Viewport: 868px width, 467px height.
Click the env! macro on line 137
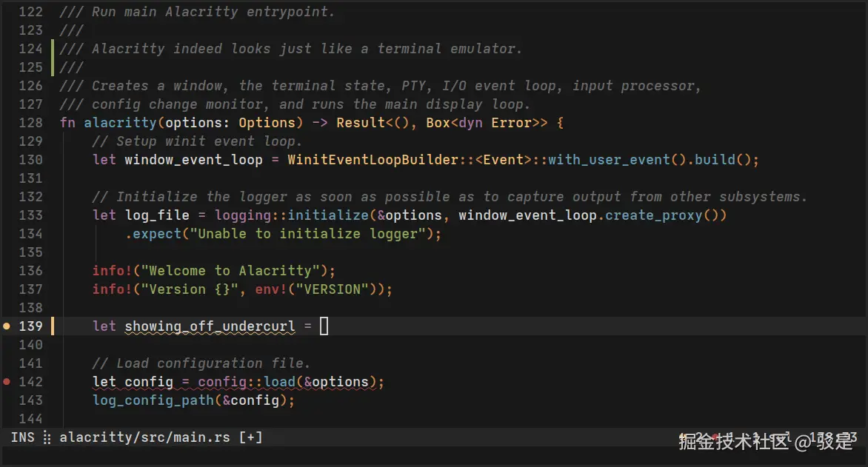pos(271,289)
